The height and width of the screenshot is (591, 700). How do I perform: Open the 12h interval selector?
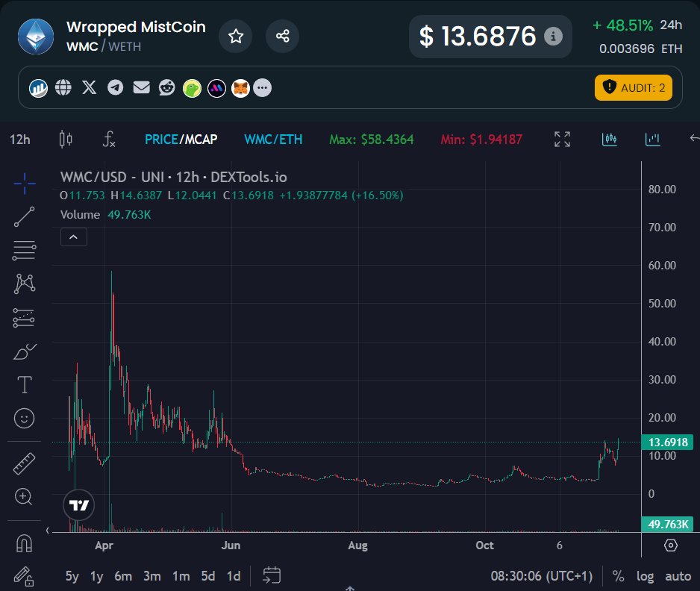(x=20, y=140)
